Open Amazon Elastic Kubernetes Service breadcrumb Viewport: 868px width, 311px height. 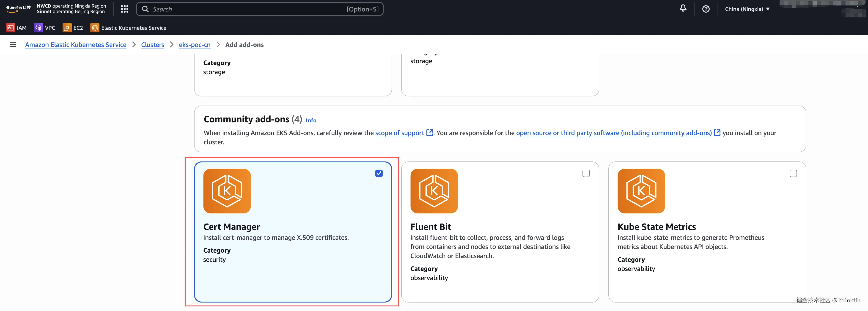pos(75,45)
